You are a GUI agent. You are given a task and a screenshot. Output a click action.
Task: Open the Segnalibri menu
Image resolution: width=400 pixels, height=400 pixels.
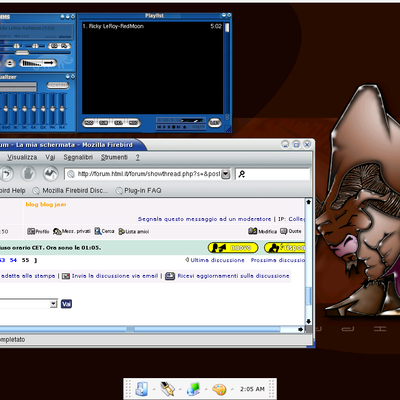click(78, 157)
